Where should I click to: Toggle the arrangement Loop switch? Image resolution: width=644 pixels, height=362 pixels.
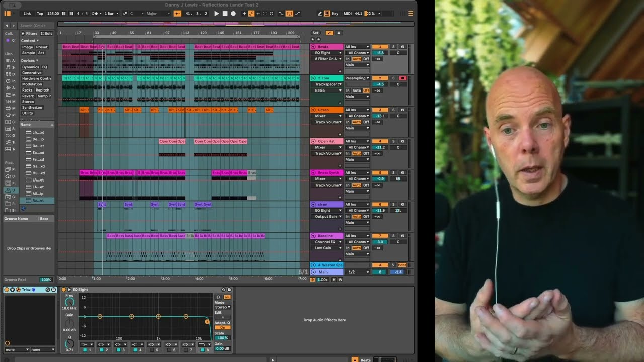[x=289, y=14]
